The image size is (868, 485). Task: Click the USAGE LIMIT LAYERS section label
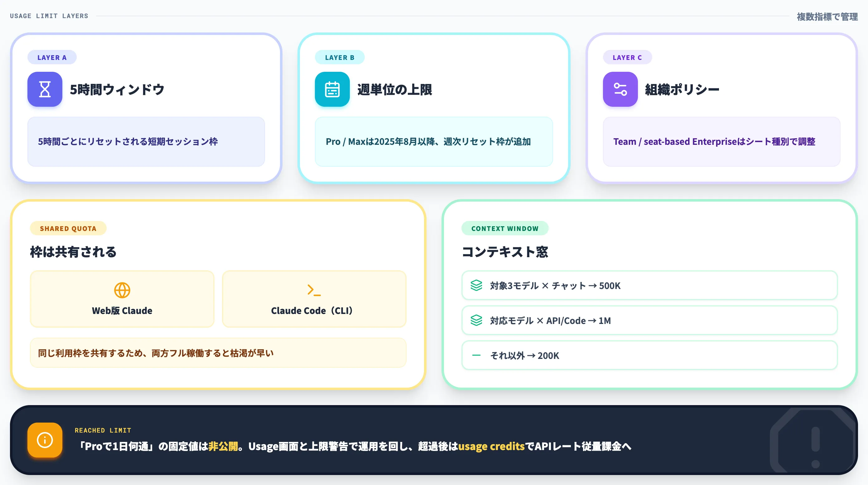49,16
